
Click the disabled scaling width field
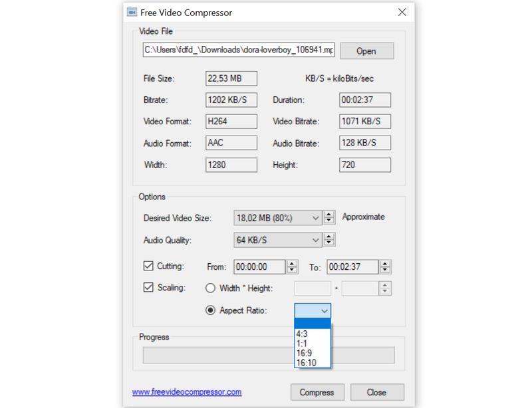pos(313,288)
